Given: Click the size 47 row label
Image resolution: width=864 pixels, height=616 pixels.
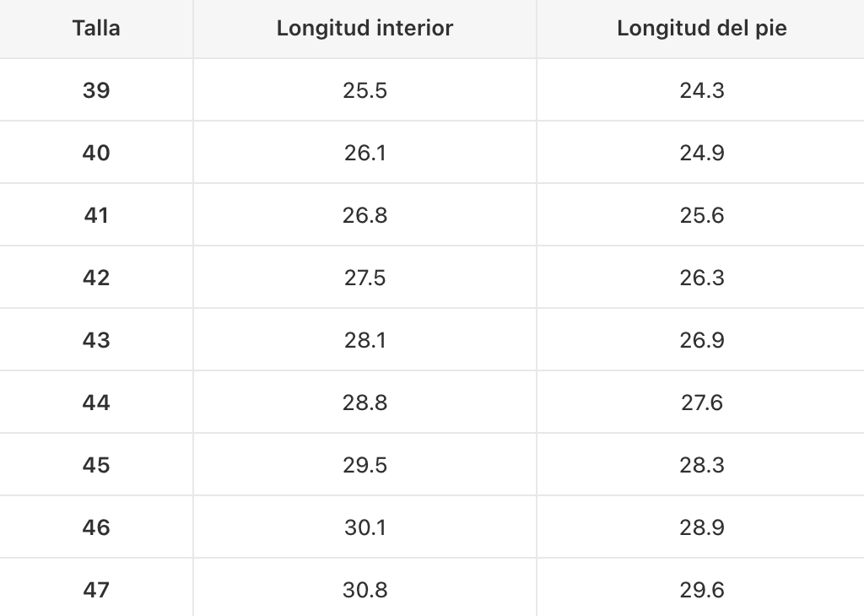Looking at the screenshot, I should (x=96, y=590).
